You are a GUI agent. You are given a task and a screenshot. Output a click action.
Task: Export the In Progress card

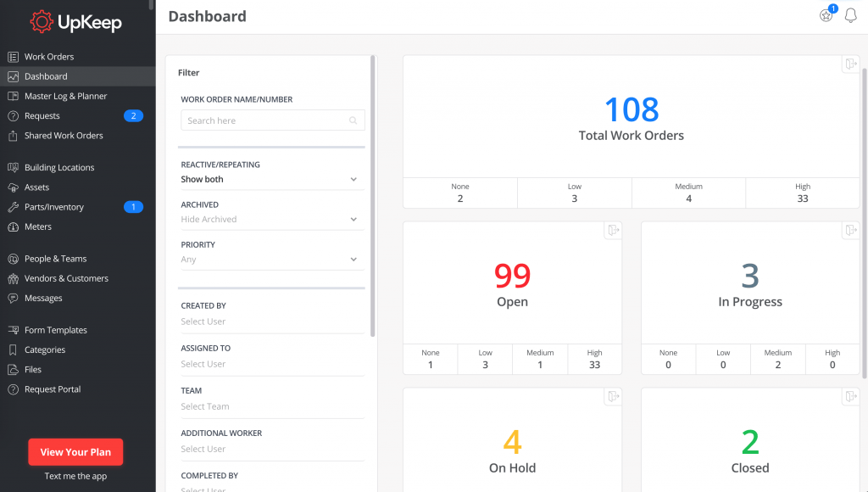851,230
